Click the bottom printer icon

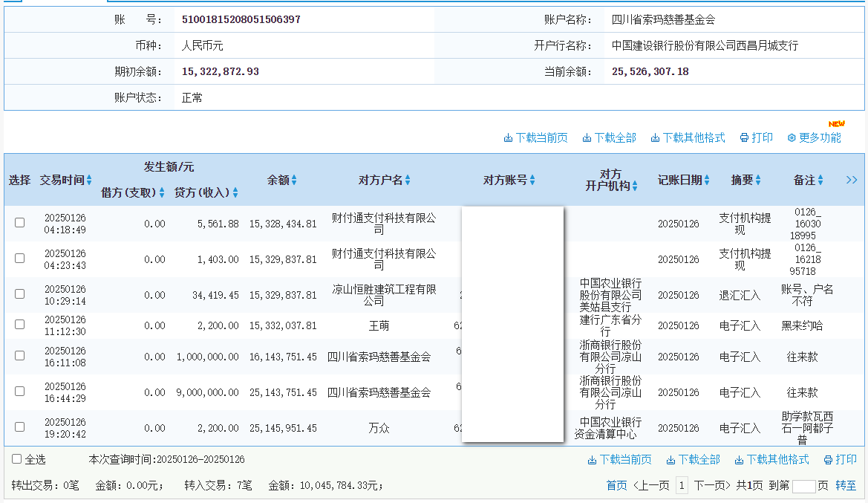click(828, 460)
